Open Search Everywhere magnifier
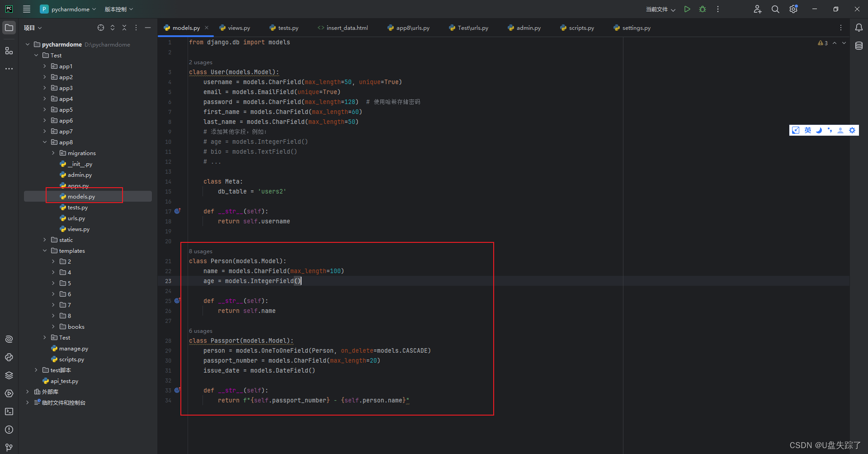Screen dimensions: 868x454 point(775,9)
